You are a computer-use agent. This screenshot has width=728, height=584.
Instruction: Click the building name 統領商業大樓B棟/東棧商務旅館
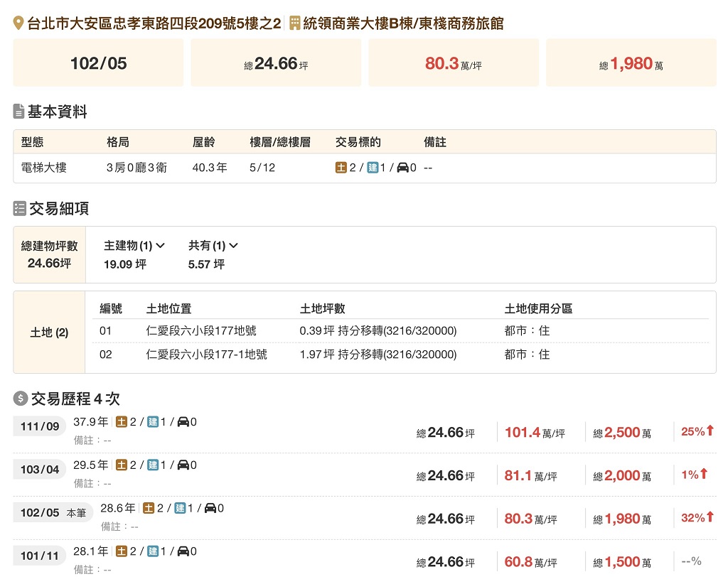coord(403,23)
